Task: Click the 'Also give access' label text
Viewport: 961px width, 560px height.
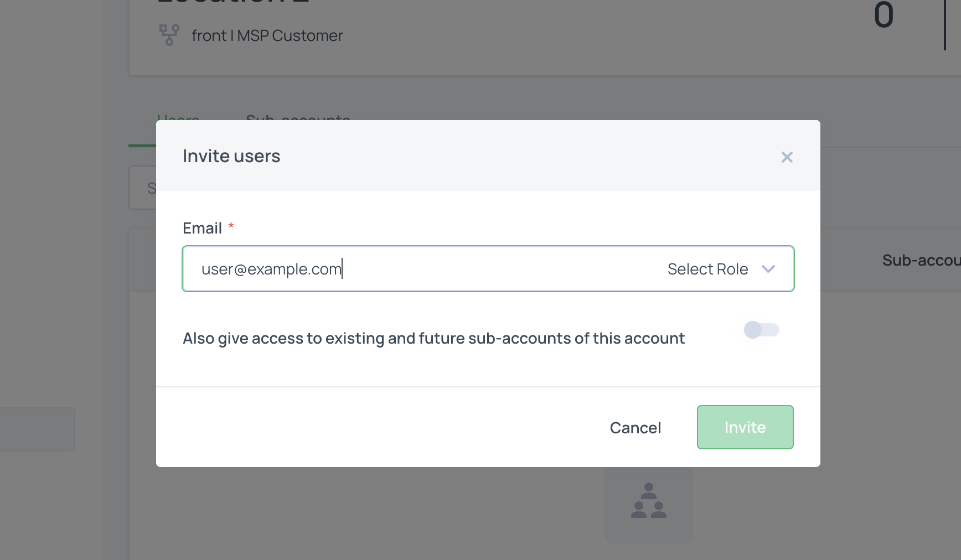Action: (x=433, y=338)
